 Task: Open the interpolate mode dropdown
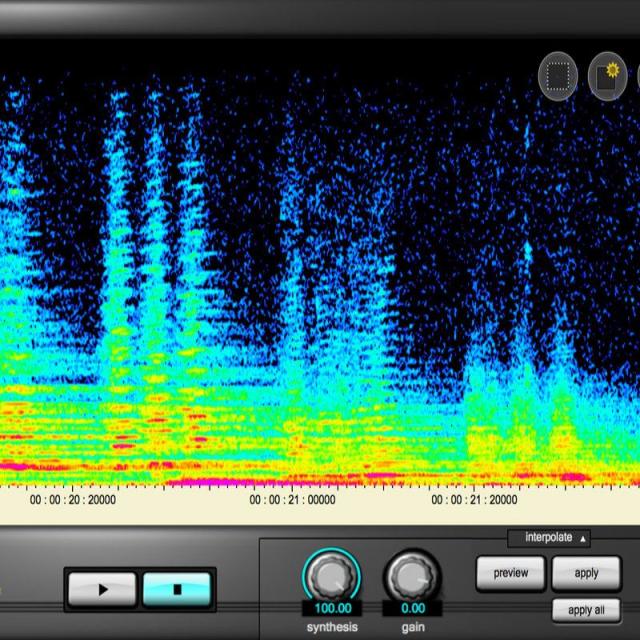pyautogui.click(x=549, y=538)
